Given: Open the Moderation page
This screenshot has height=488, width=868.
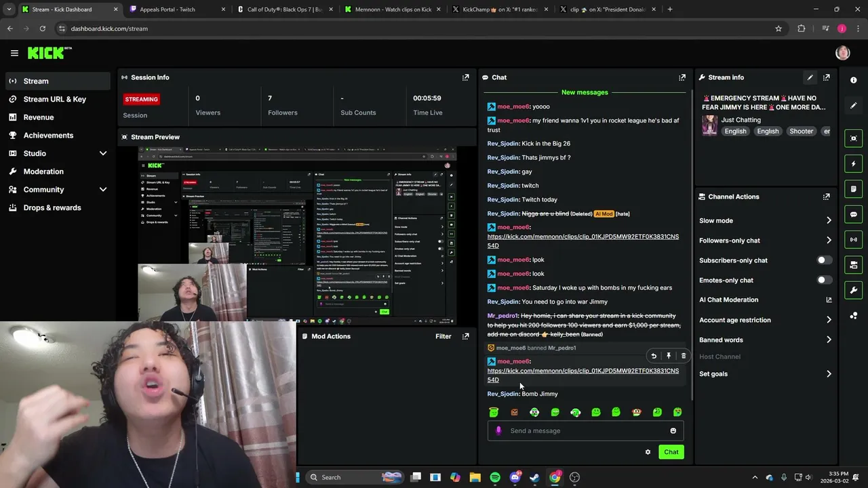Looking at the screenshot, I should 58,171.
